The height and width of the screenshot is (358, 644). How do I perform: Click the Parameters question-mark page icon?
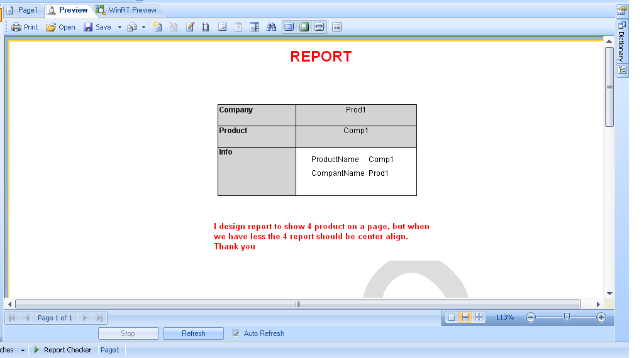(238, 27)
